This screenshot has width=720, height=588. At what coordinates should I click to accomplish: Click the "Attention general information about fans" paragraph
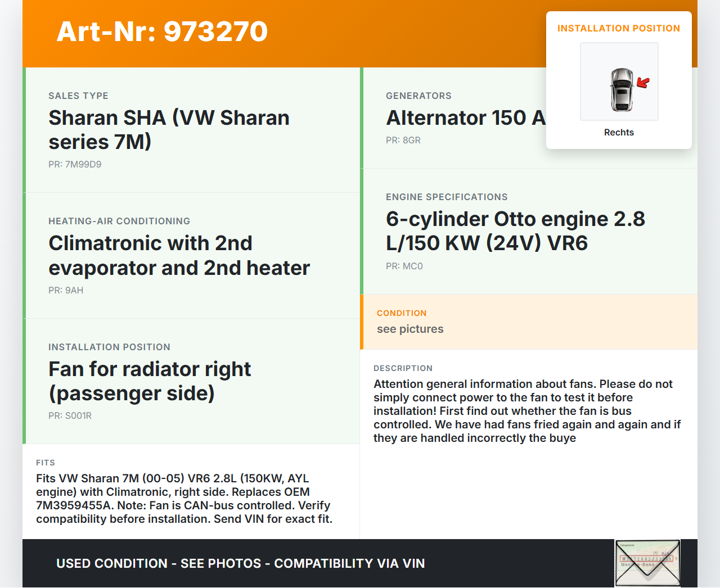click(x=527, y=411)
